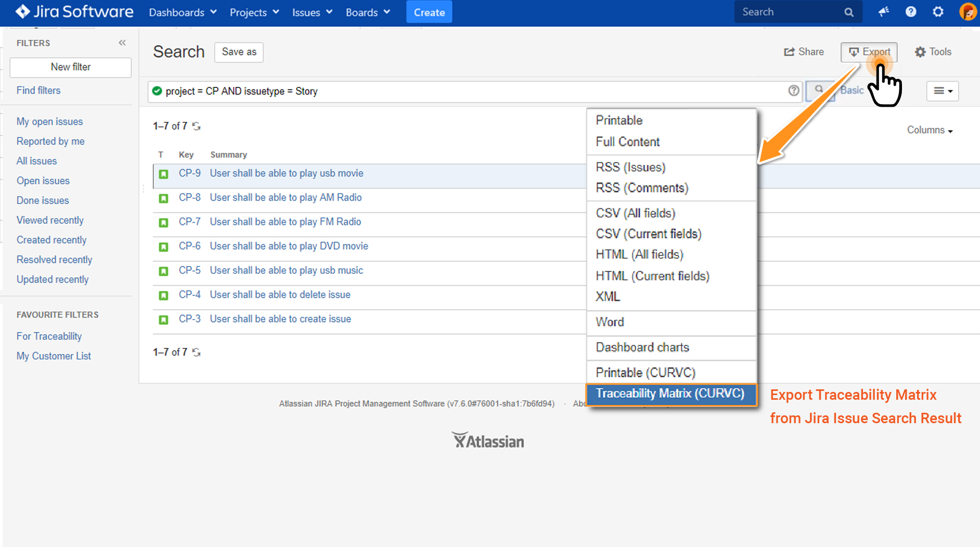The height and width of the screenshot is (558, 980).
Task: Open Jira help with the help circle icon
Action: click(x=911, y=11)
